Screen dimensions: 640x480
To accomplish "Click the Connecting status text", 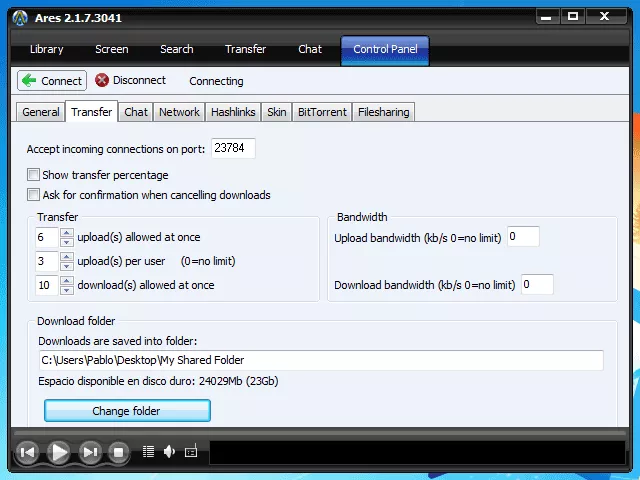I will 216,81.
